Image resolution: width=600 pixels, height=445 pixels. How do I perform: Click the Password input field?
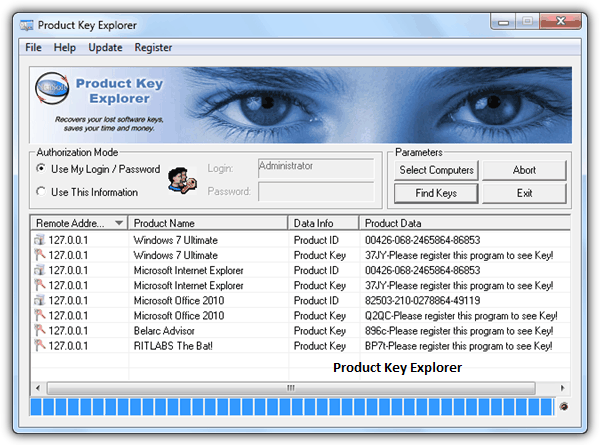coord(316,191)
